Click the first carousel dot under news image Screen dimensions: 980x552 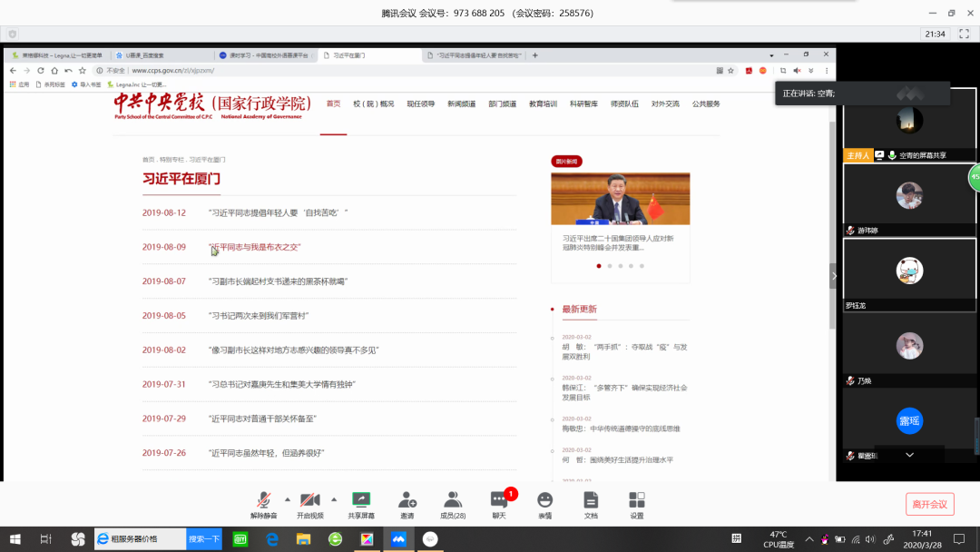pyautogui.click(x=598, y=266)
